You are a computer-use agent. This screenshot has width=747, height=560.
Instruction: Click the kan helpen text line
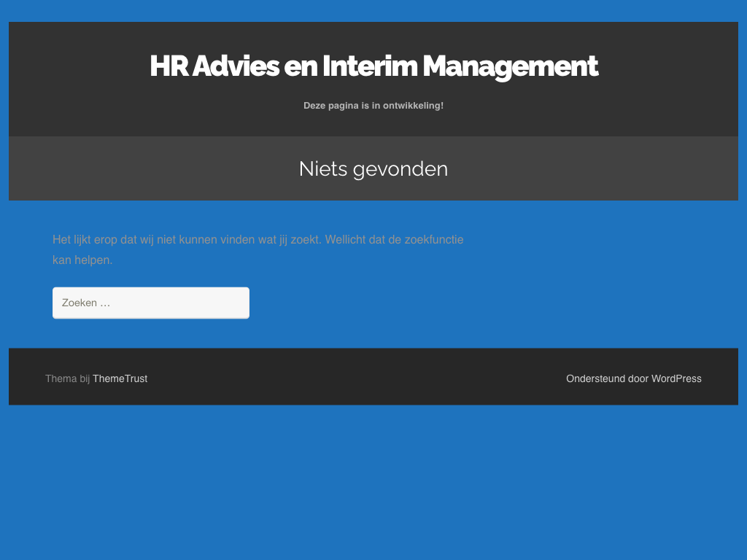(82, 260)
